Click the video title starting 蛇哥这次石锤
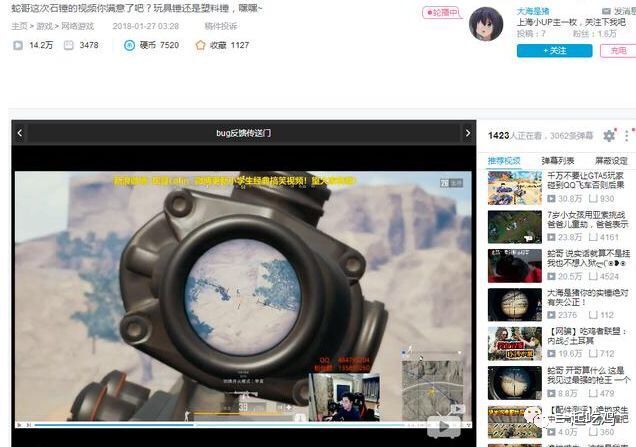 pos(137,8)
